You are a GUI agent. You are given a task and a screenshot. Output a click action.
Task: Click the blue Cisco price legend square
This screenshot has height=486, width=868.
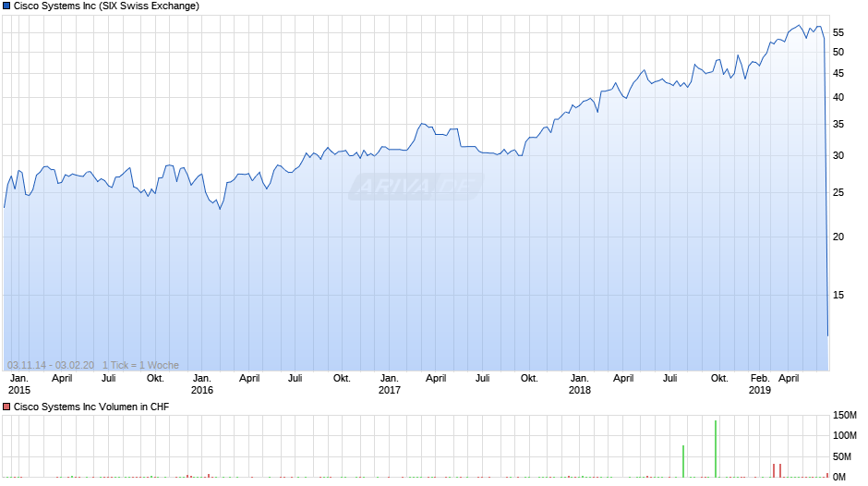click(6, 6)
